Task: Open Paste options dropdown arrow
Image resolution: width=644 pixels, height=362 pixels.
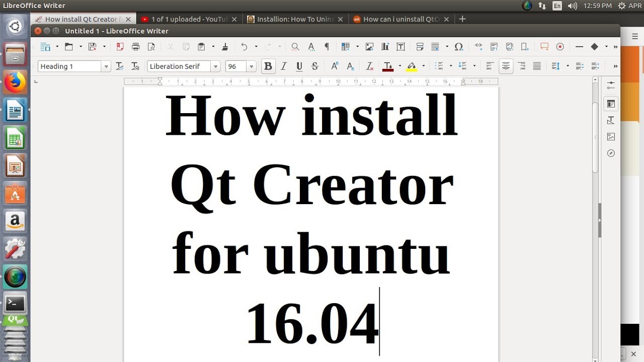Action: click(213, 47)
